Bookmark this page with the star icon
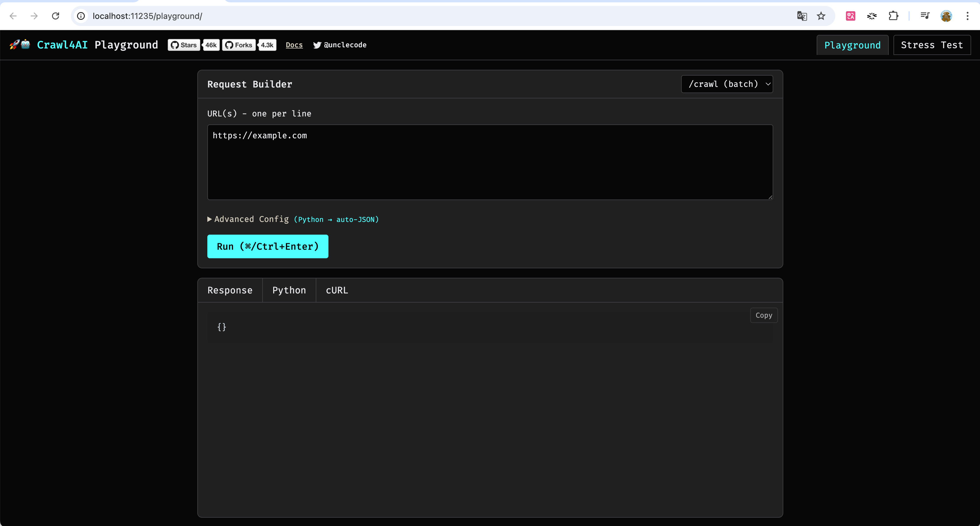Screen dimensions: 980x526 click(821, 16)
